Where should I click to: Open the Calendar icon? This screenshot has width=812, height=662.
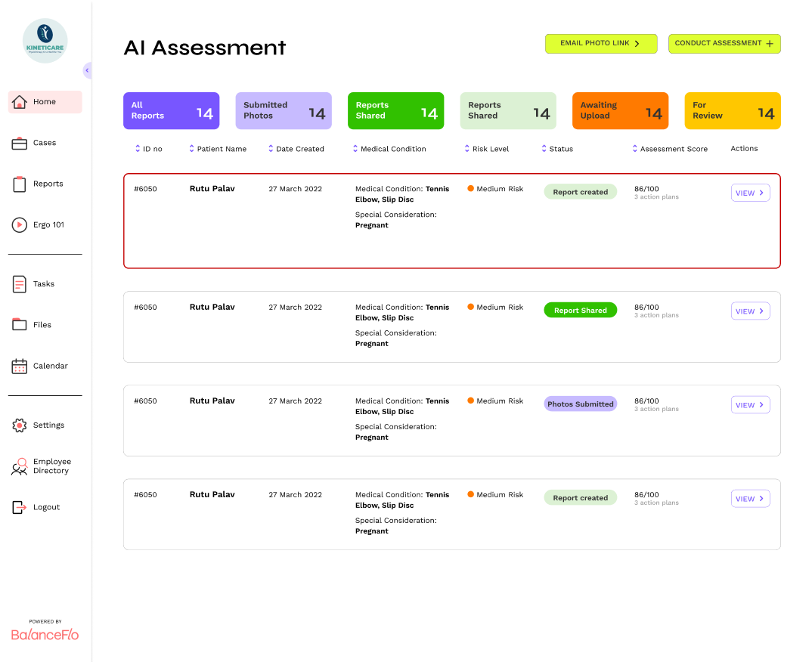(19, 366)
